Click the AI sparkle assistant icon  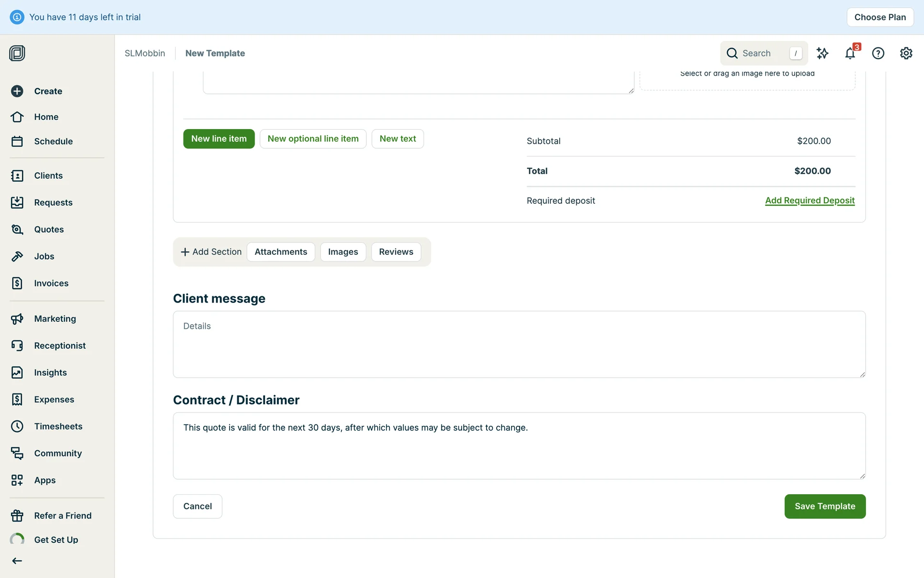point(822,53)
